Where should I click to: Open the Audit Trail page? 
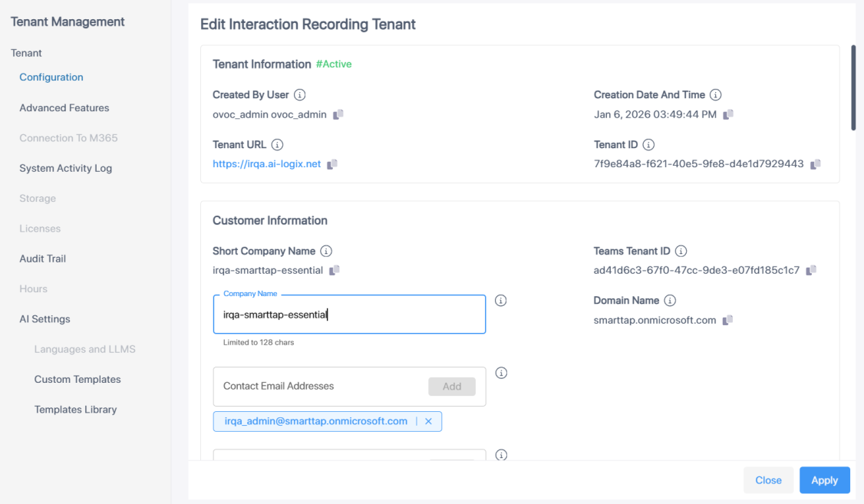click(43, 259)
